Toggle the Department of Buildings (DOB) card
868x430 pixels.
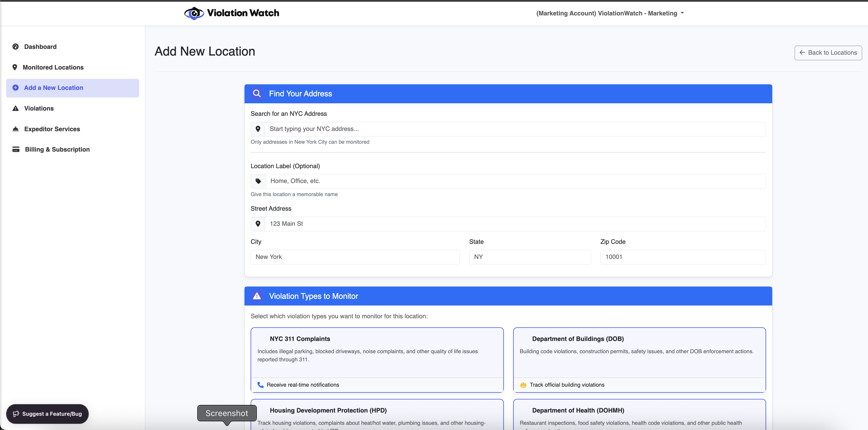[639, 360]
